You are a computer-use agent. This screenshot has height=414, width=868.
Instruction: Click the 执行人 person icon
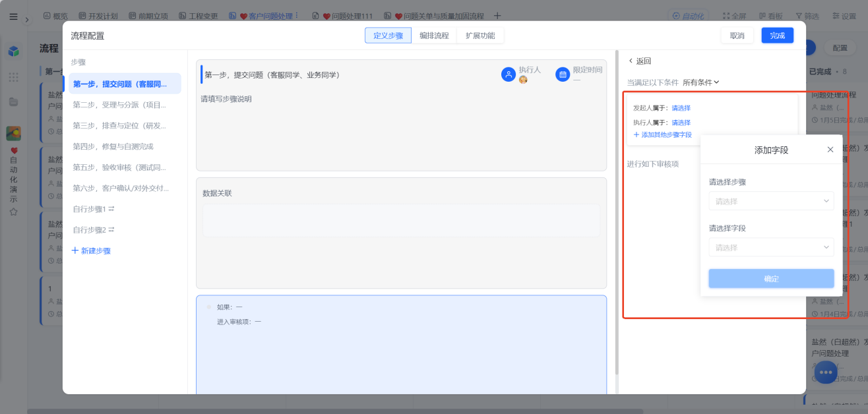pyautogui.click(x=509, y=74)
